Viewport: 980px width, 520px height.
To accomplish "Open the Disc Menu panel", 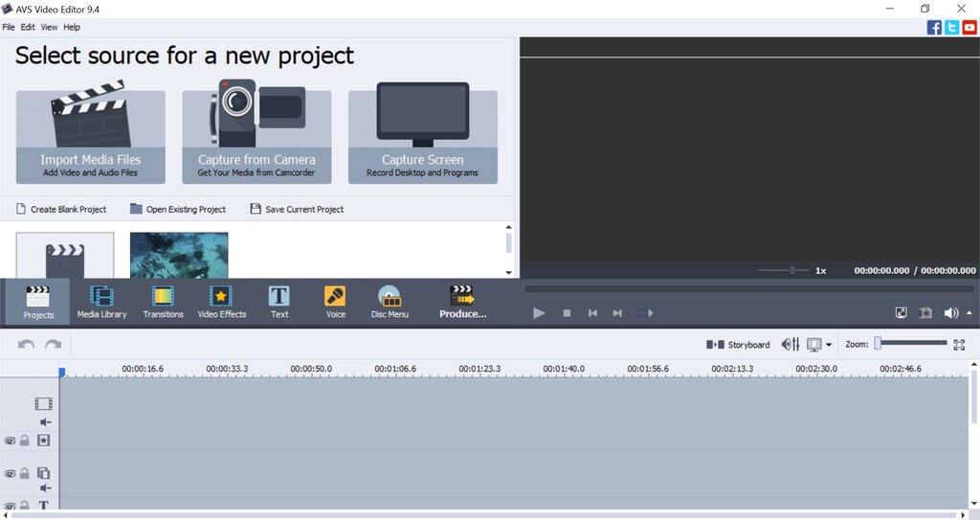I will click(390, 303).
